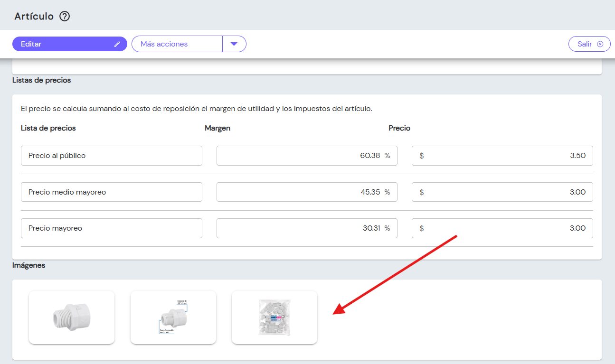This screenshot has width=615, height=364.
Task: Click the 30.31 % margin field
Action: tap(307, 228)
